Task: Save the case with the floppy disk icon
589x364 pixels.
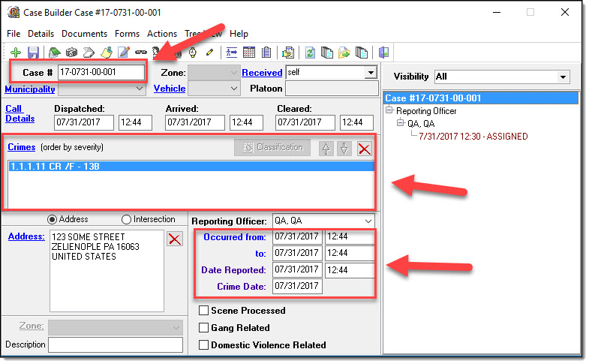Action: point(33,53)
